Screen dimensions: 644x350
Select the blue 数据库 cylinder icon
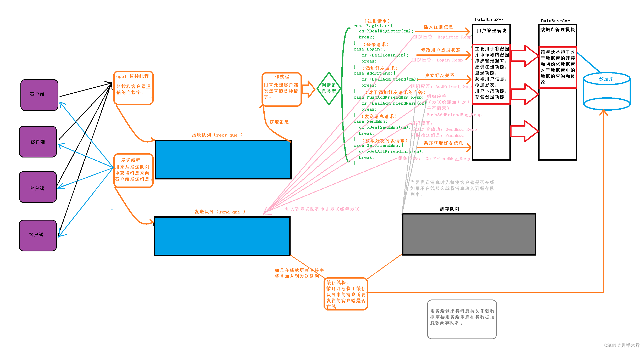(607, 92)
